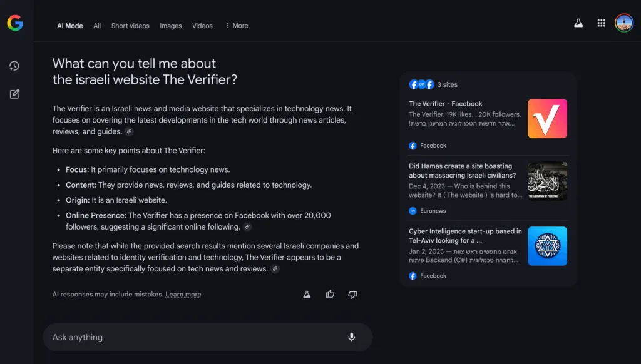Start a new search with compose icon
Image resolution: width=641 pixels, height=364 pixels.
pyautogui.click(x=14, y=94)
